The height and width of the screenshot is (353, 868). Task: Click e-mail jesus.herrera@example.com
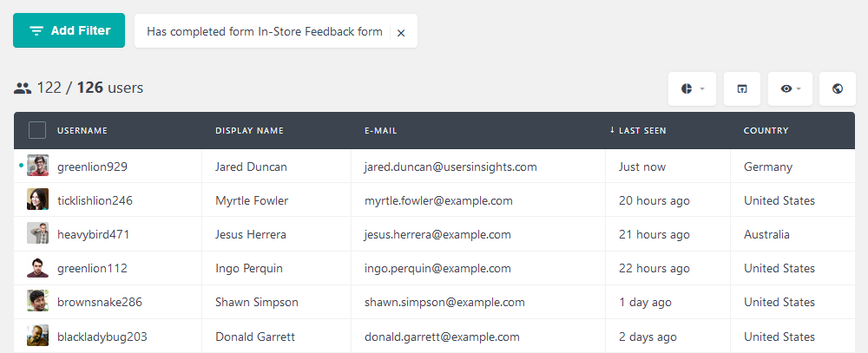coord(437,234)
